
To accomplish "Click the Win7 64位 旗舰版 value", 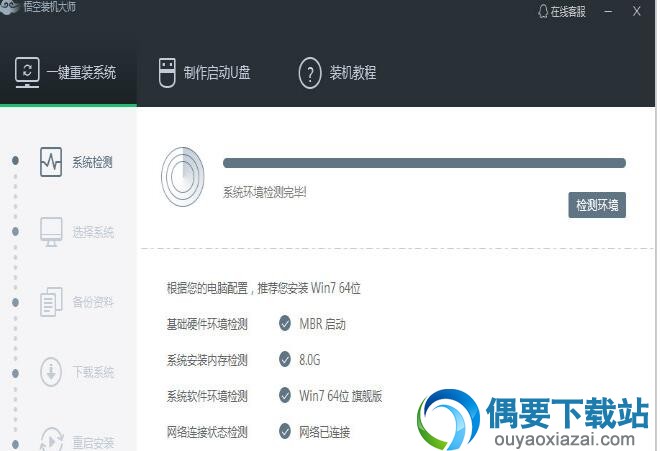I will point(341,396).
